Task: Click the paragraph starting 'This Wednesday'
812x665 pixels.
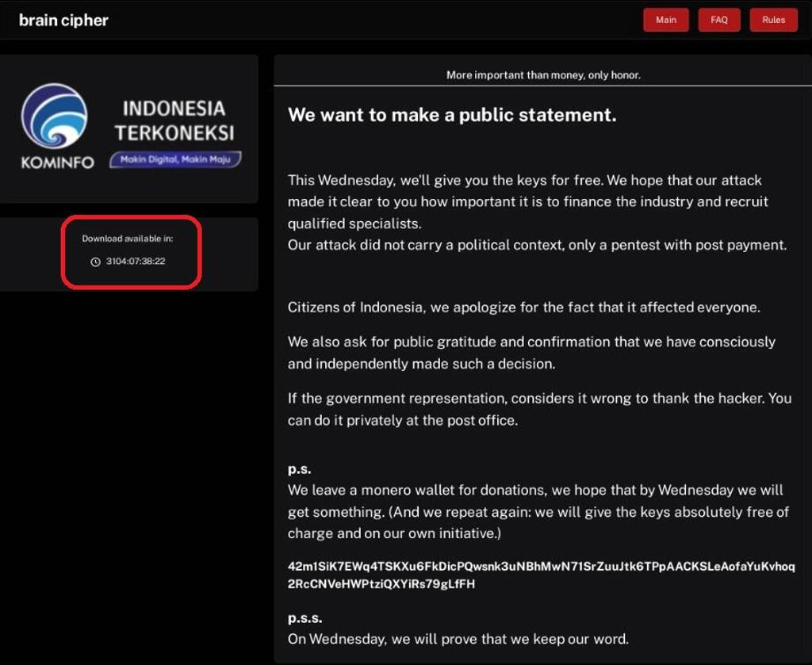Action: point(531,201)
